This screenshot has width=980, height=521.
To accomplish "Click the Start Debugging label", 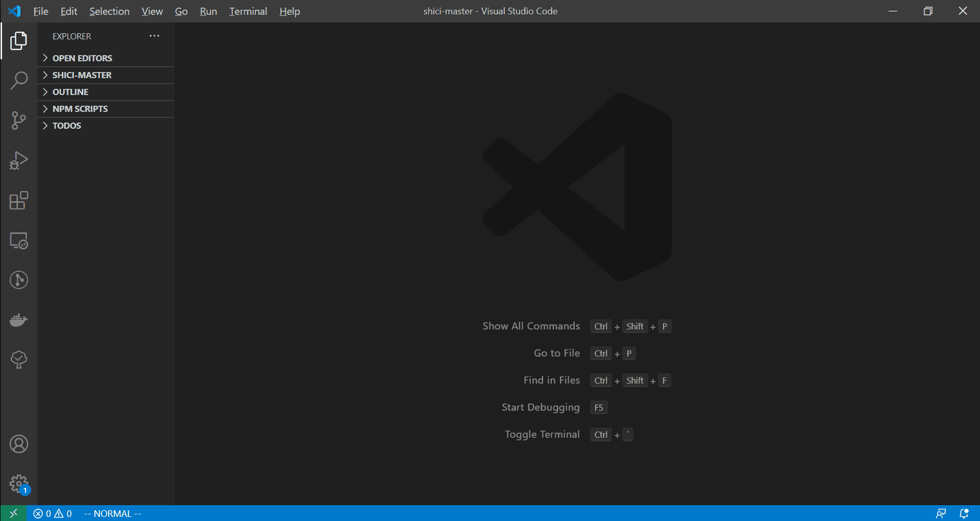I will coord(541,407).
